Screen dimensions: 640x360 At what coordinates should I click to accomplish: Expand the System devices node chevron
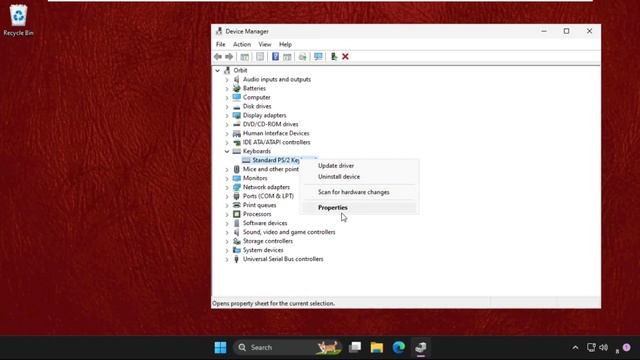click(227, 250)
